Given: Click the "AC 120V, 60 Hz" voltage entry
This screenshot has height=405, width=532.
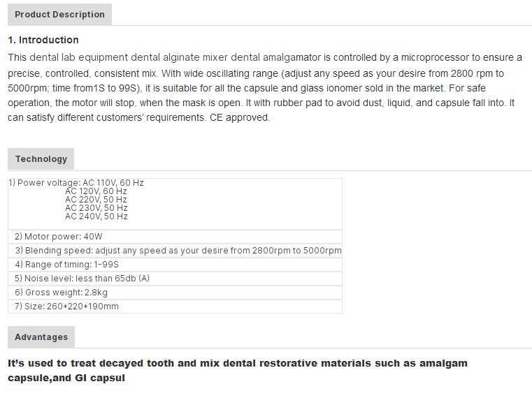Looking at the screenshot, I should pyautogui.click(x=96, y=191).
